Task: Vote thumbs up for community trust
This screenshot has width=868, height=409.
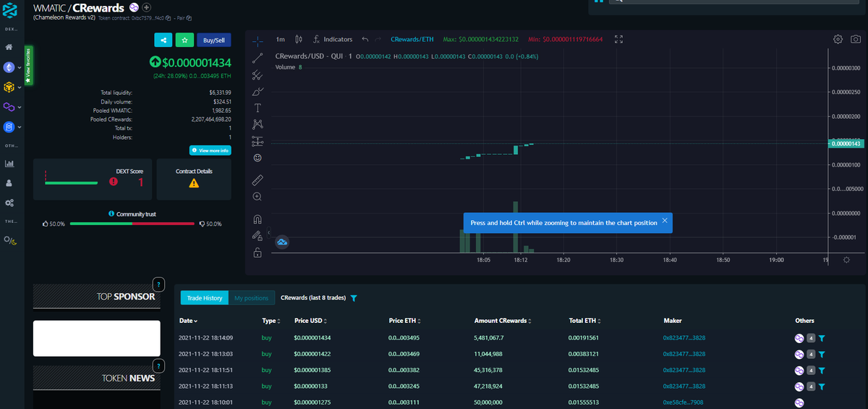Action: pyautogui.click(x=46, y=224)
